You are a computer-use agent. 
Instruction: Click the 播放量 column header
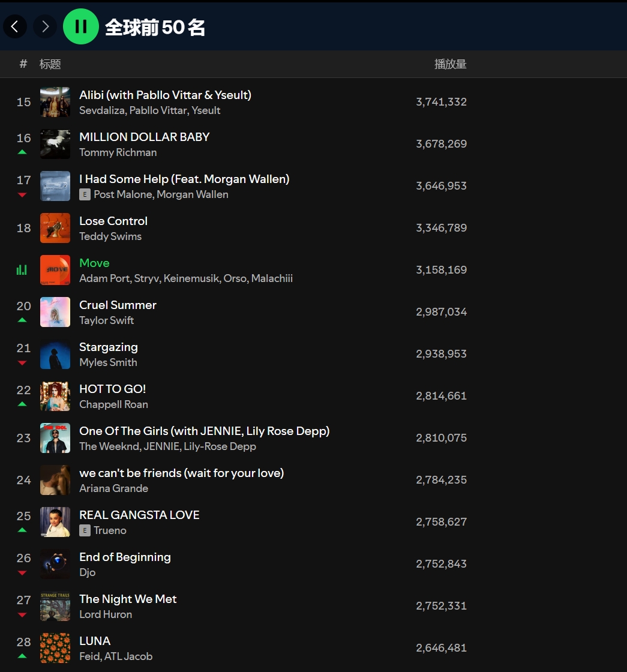click(x=451, y=64)
